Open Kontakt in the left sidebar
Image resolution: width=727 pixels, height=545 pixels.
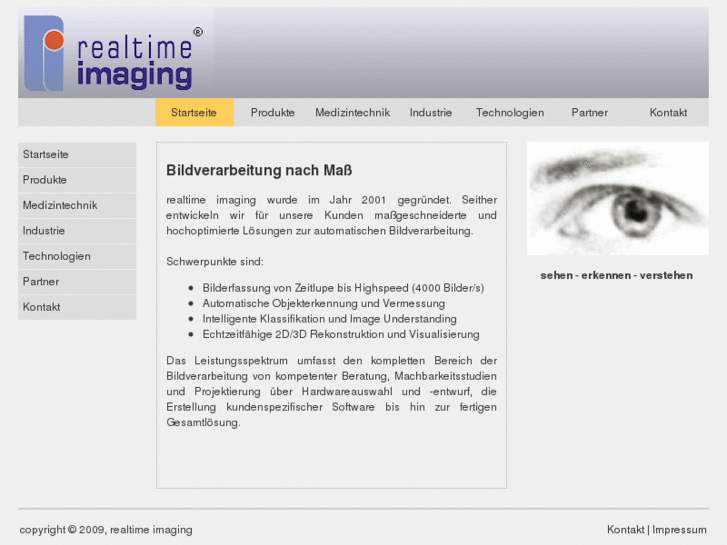click(77, 307)
